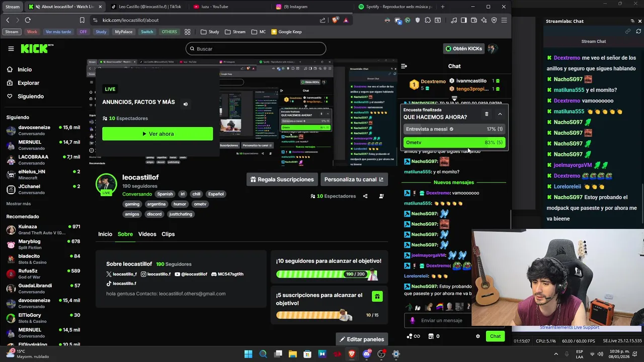Viewport: 644px width, 362px height.
Task: Open Discord from the taskbar
Action: tap(366, 354)
